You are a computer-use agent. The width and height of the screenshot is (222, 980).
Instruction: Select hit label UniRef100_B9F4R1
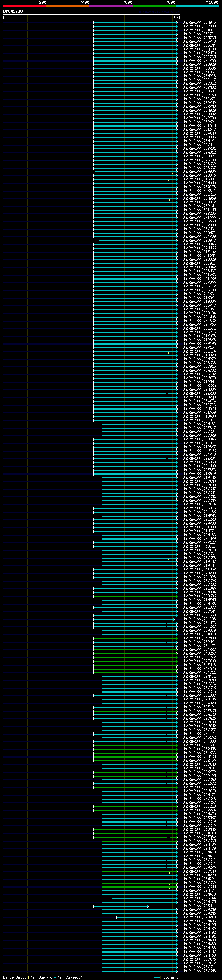199,707
